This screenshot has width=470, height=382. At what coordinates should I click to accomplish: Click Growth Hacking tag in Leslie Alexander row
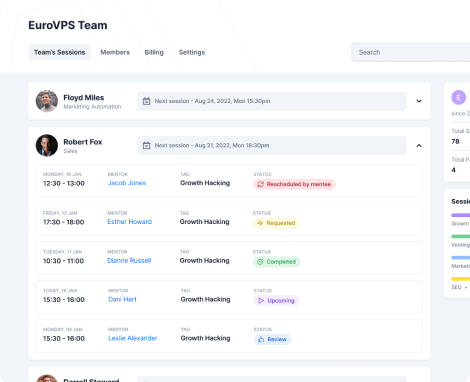[x=205, y=338]
